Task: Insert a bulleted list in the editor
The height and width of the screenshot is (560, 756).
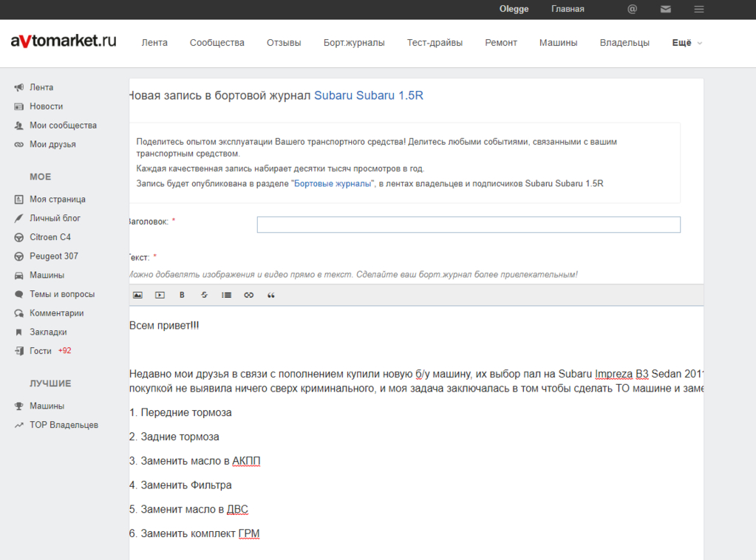Action: (226, 295)
